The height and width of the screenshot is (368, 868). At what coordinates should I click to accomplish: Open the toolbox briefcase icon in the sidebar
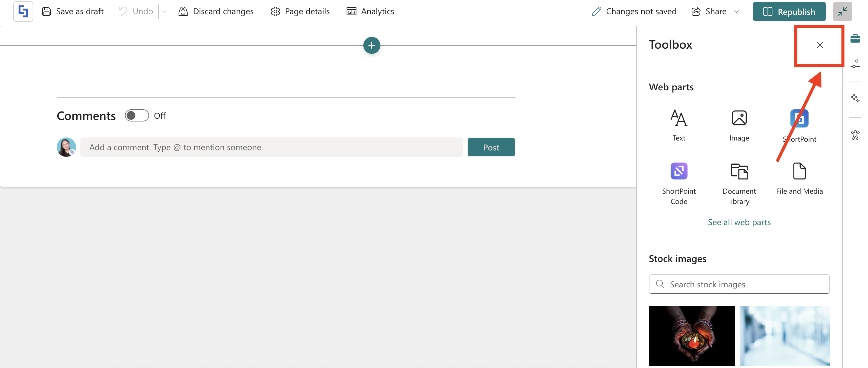tap(855, 38)
